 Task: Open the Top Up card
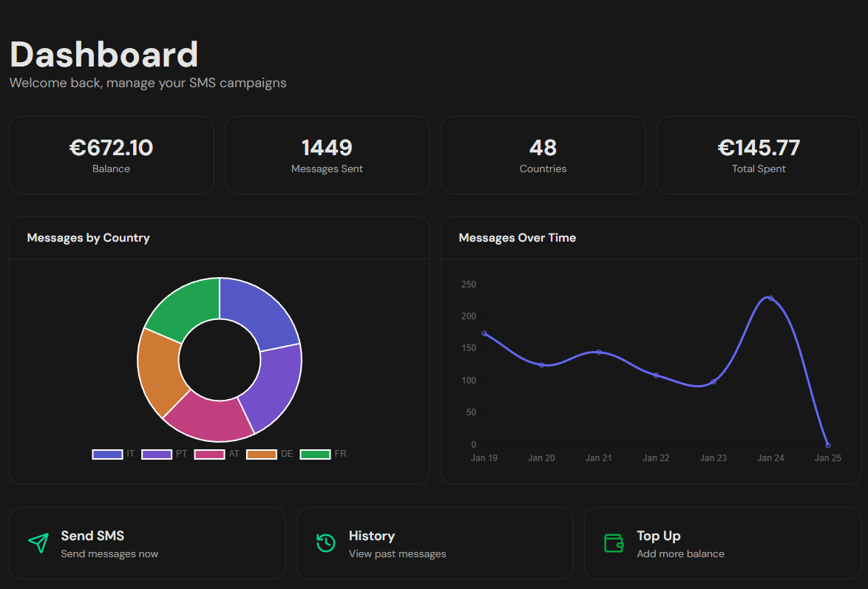[x=723, y=543]
